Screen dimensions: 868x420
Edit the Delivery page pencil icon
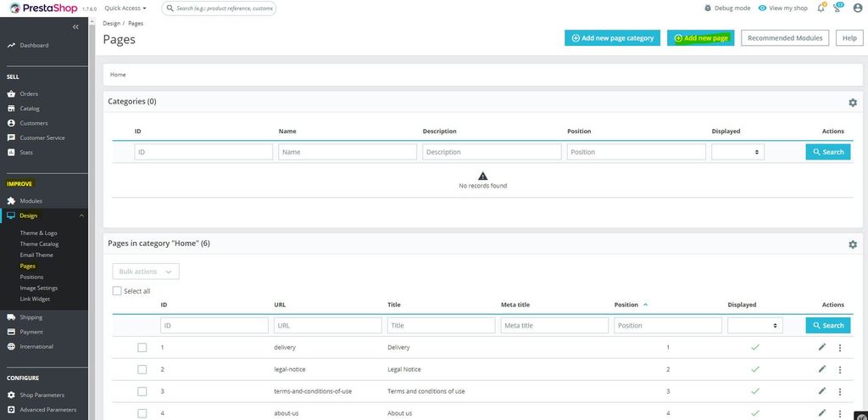[822, 347]
